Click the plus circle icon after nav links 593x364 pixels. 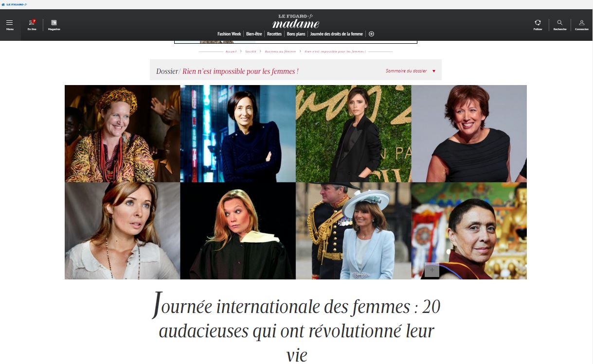coord(372,34)
